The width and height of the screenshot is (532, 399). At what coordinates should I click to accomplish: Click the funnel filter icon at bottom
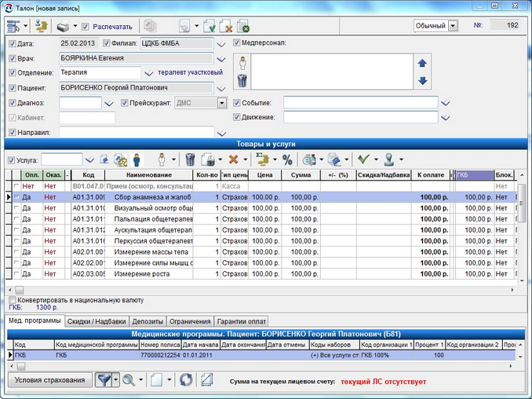103,380
